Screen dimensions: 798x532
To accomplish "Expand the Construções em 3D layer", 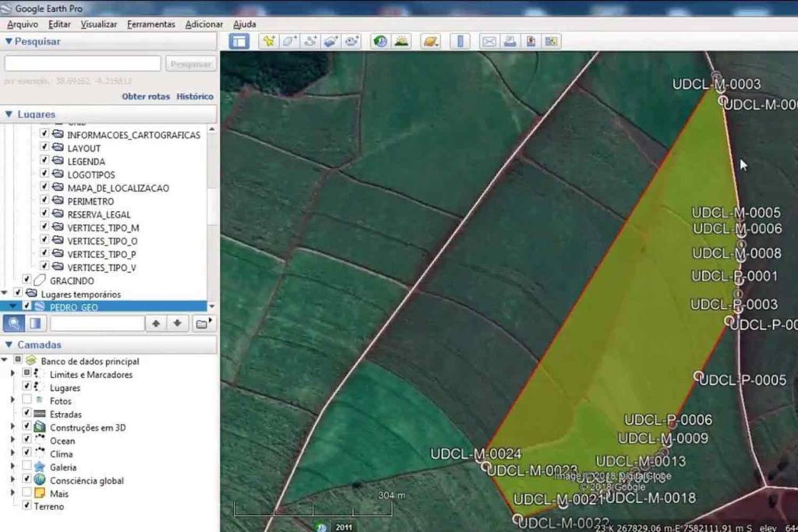I will (x=12, y=427).
